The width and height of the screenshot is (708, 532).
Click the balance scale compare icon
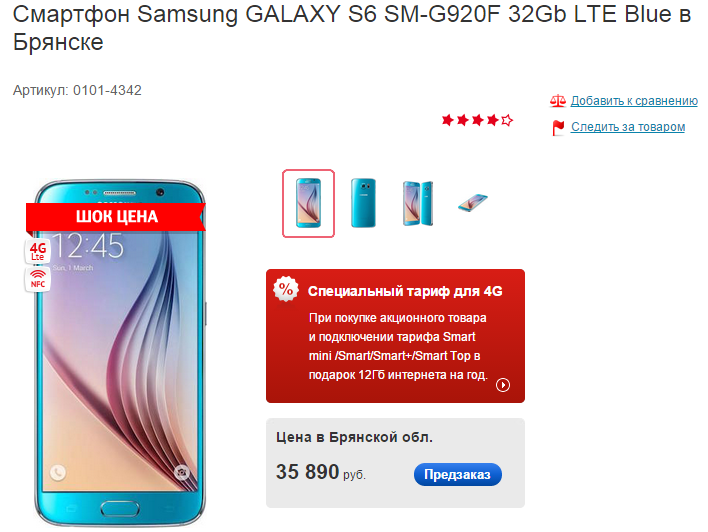(558, 100)
